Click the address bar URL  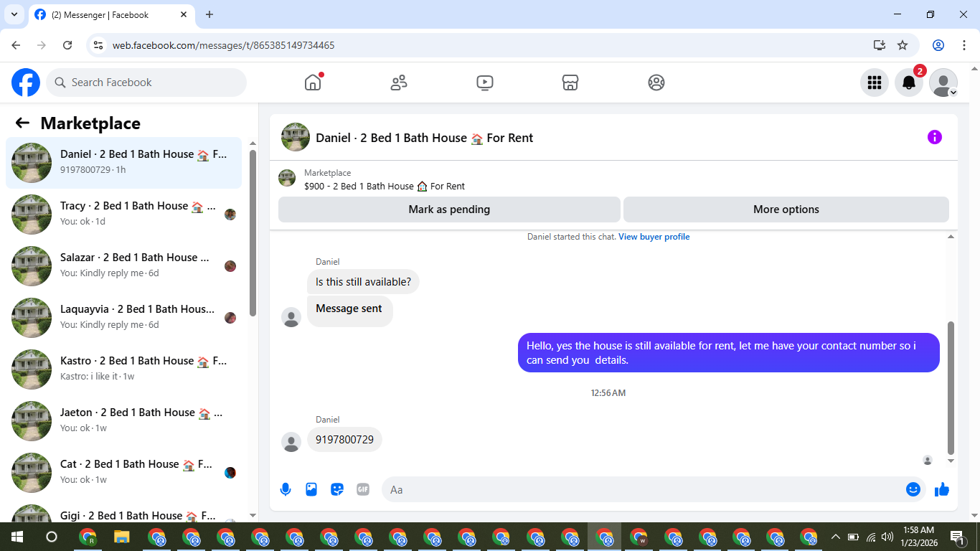[224, 45]
